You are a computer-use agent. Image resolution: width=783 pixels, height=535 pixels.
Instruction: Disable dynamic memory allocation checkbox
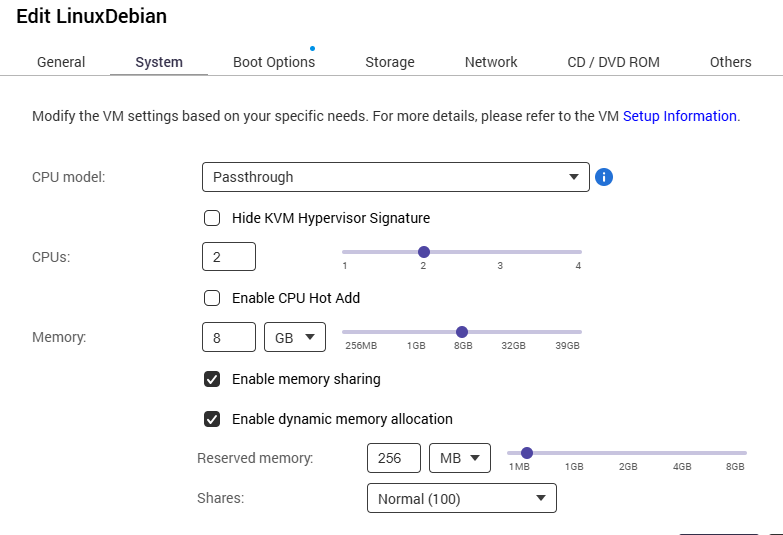click(212, 419)
